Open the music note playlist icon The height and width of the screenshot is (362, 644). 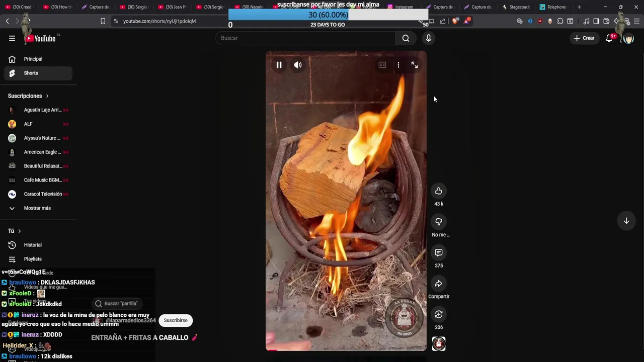click(586, 21)
